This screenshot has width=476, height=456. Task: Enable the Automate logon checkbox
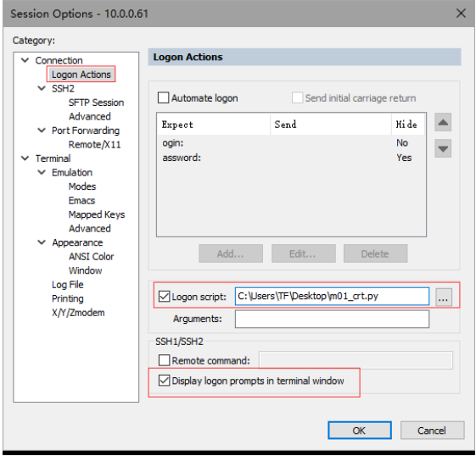[x=163, y=98]
